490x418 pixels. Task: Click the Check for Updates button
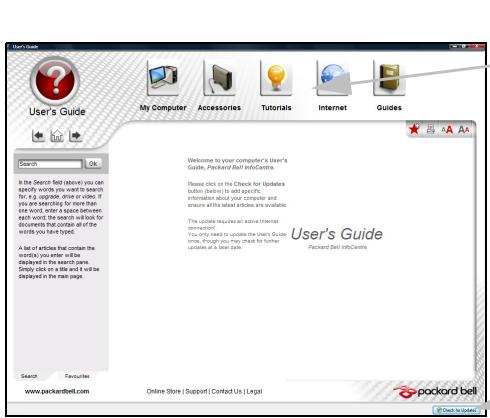(456, 410)
